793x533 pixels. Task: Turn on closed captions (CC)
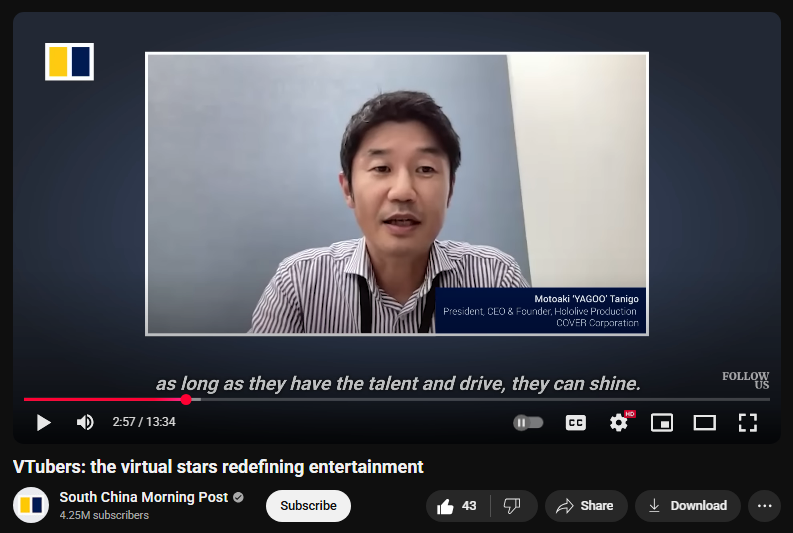tap(575, 423)
